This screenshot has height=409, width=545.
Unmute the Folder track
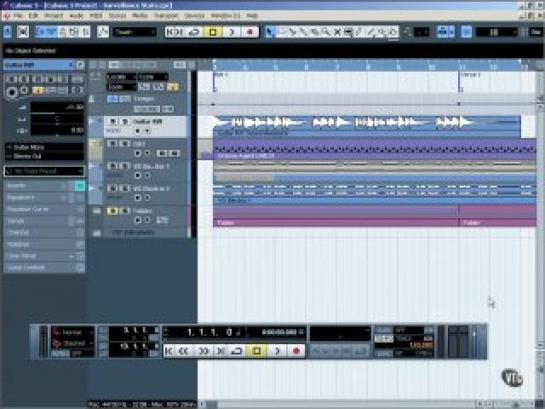pyautogui.click(x=112, y=211)
